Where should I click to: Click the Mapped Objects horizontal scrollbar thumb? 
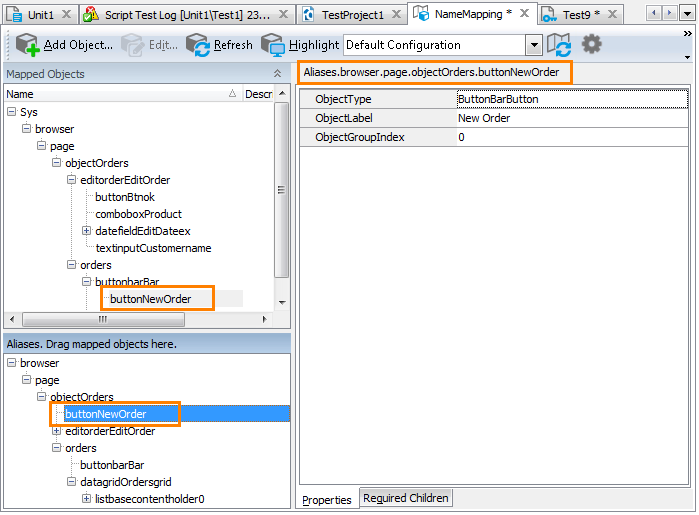point(103,319)
